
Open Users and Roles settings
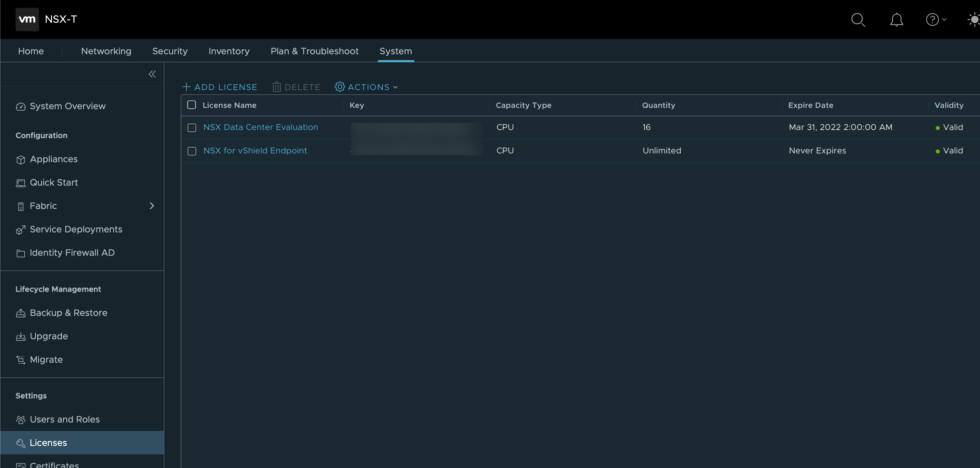coord(65,419)
